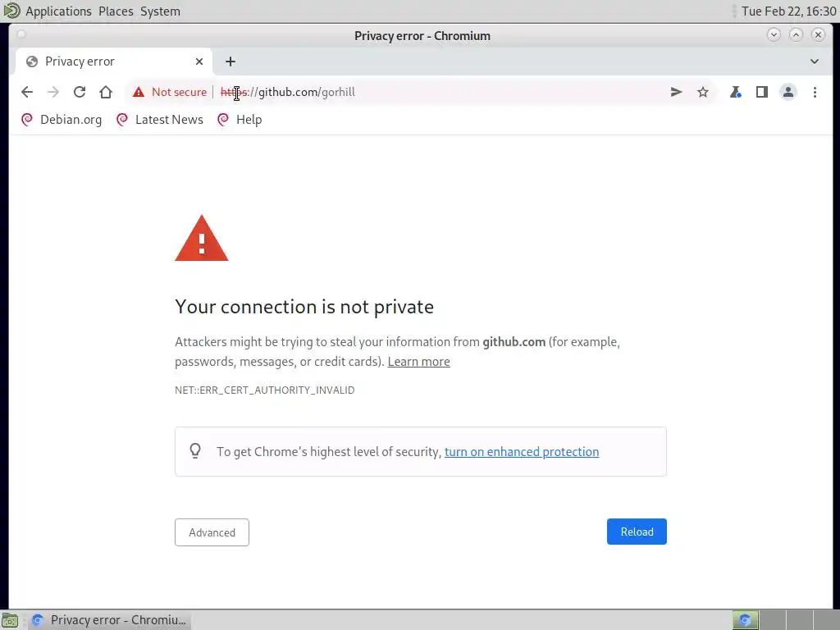Open the profile avatar menu

pos(788,92)
